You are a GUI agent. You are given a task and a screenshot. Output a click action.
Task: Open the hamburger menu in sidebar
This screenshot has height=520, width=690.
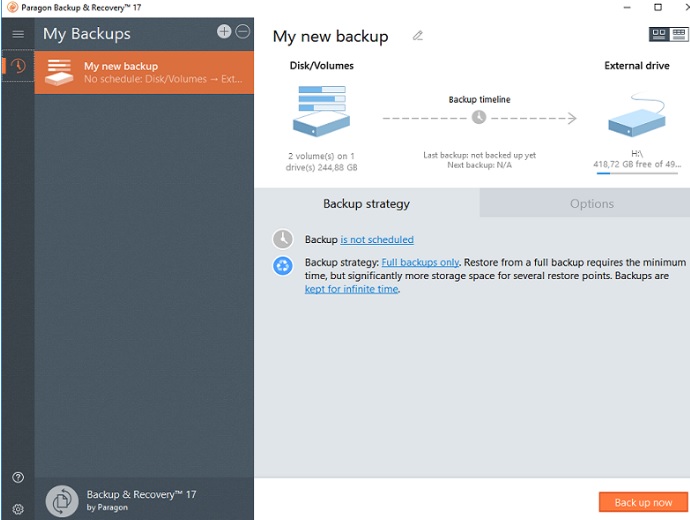point(18,34)
